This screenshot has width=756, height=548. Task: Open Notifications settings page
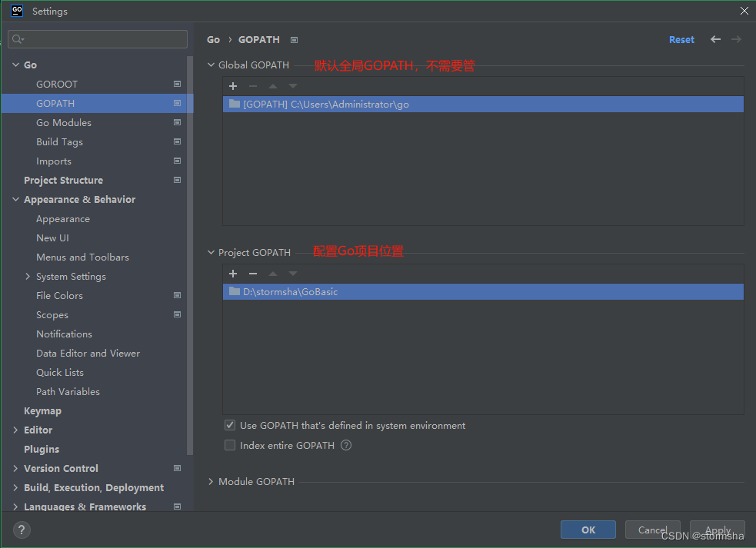[64, 334]
